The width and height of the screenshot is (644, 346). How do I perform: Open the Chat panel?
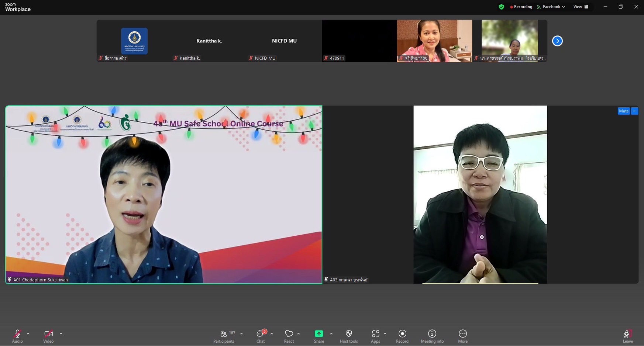pos(261,336)
